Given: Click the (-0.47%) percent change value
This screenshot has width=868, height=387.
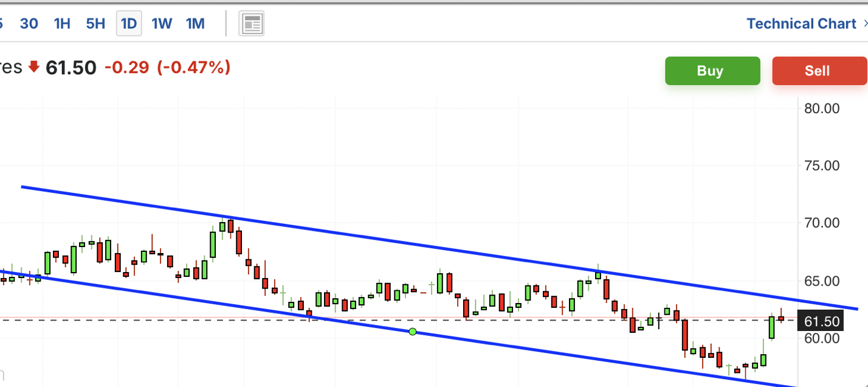Looking at the screenshot, I should tap(194, 68).
